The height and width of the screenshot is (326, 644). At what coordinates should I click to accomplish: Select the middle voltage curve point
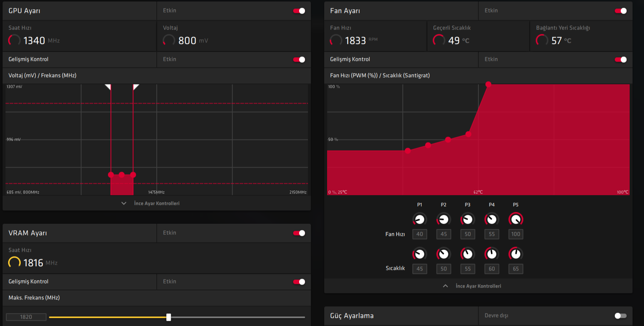pyautogui.click(x=122, y=175)
